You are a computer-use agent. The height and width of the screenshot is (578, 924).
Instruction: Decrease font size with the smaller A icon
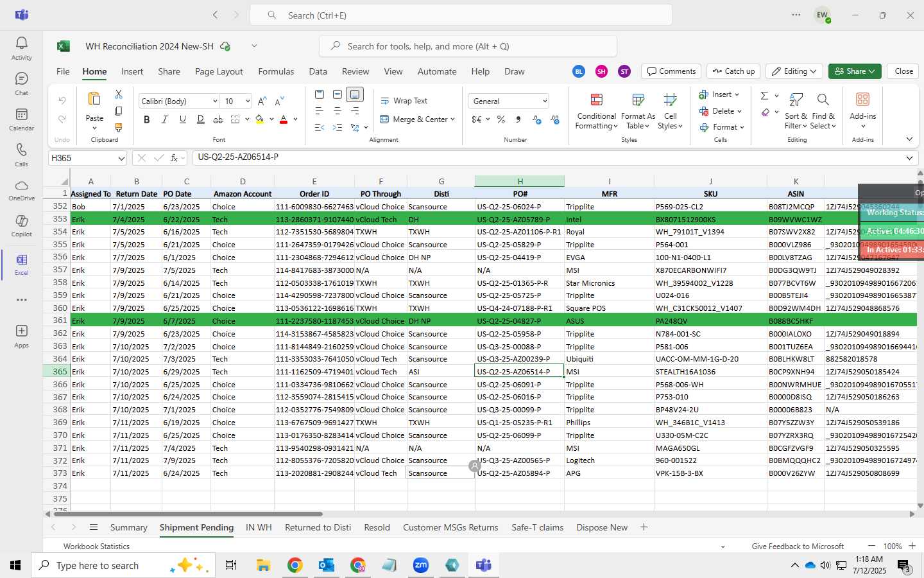click(x=279, y=101)
